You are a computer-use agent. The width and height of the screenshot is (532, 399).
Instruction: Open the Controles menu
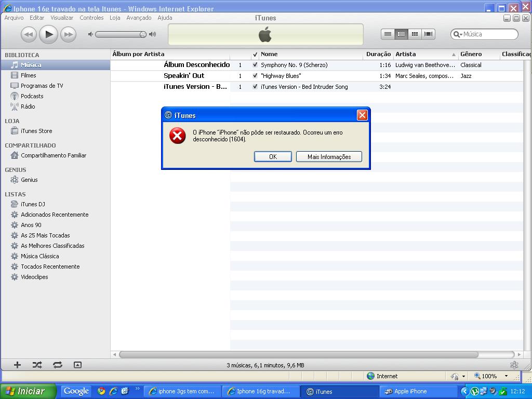[91, 18]
